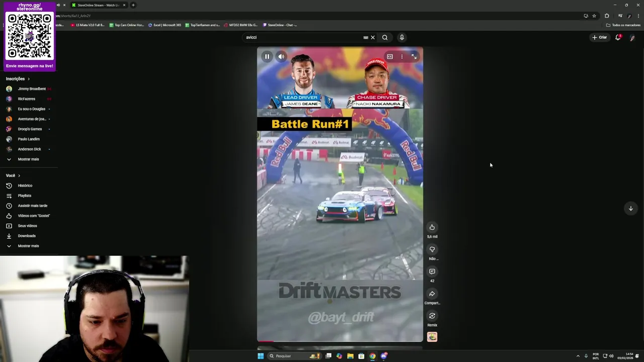The height and width of the screenshot is (362, 644).
Task: Pause the Shorts video
Action: pos(267,57)
